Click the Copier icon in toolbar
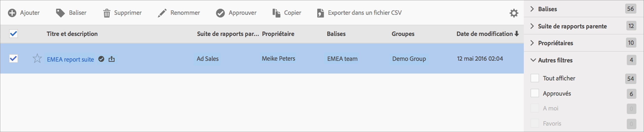This screenshot has width=644, height=132. (x=276, y=13)
